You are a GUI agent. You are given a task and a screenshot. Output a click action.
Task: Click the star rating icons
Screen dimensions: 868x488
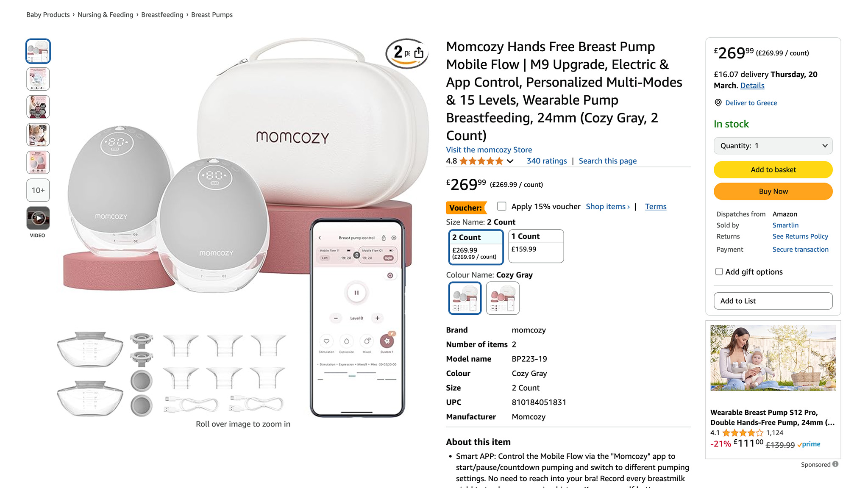coord(481,161)
